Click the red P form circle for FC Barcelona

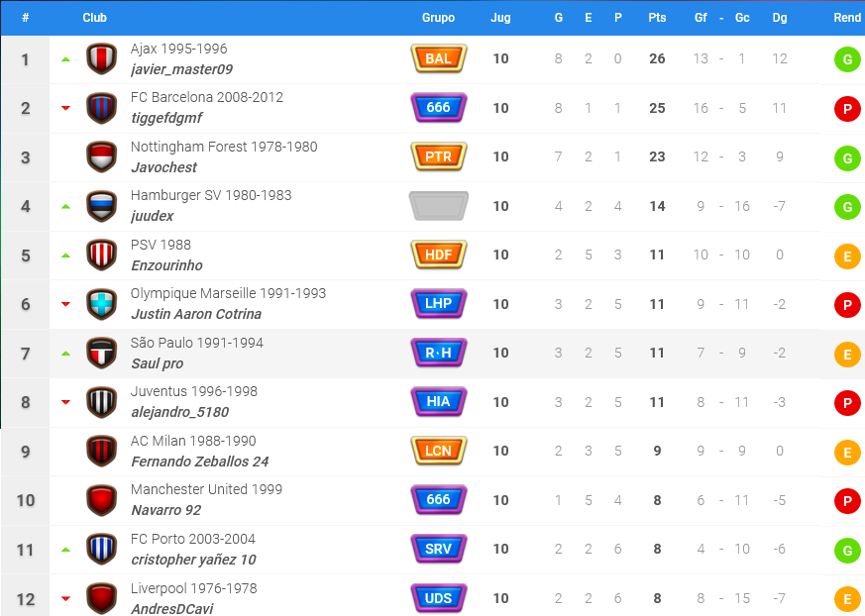(847, 109)
